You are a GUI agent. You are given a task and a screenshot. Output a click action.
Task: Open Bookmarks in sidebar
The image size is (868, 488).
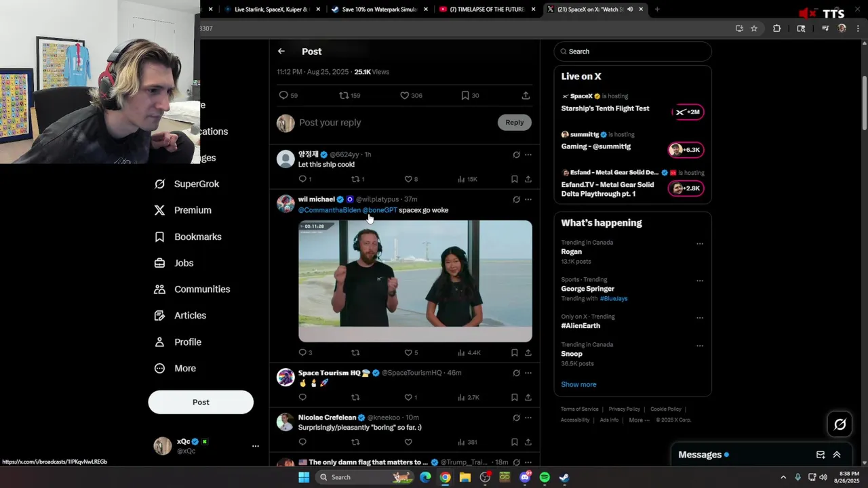coord(189,237)
